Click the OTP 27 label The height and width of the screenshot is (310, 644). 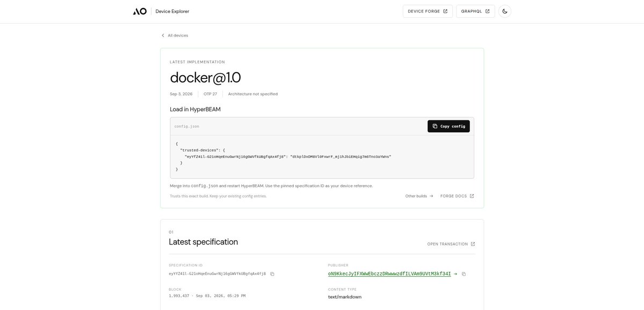pyautogui.click(x=211, y=94)
